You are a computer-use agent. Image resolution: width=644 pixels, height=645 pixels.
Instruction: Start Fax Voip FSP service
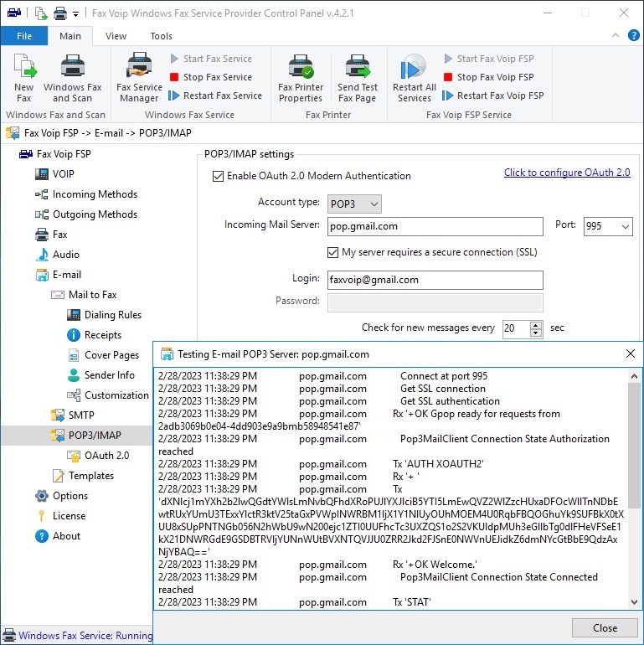(489, 59)
